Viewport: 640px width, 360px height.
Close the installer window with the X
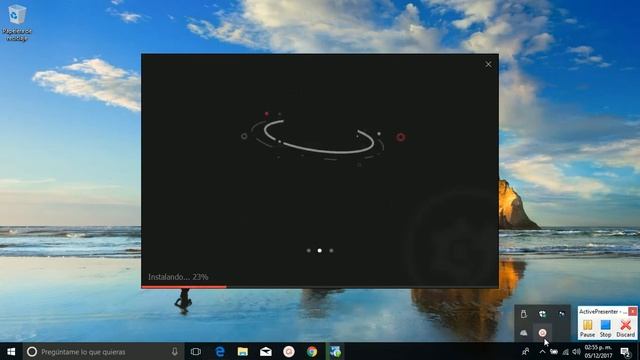click(488, 64)
